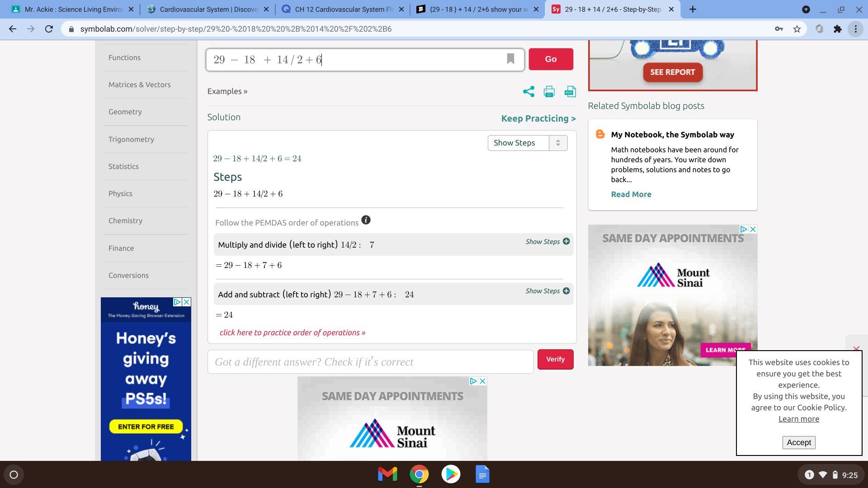Select Trigonometry in the sidebar

pos(131,139)
